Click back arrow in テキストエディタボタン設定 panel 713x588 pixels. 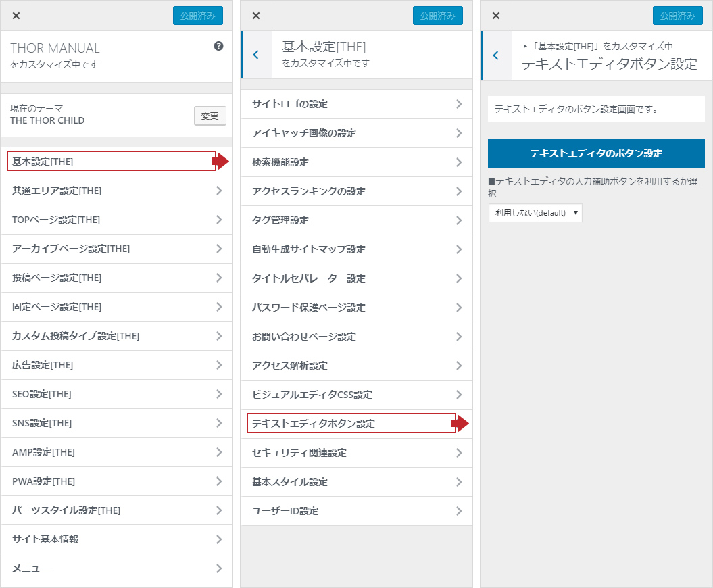click(495, 55)
